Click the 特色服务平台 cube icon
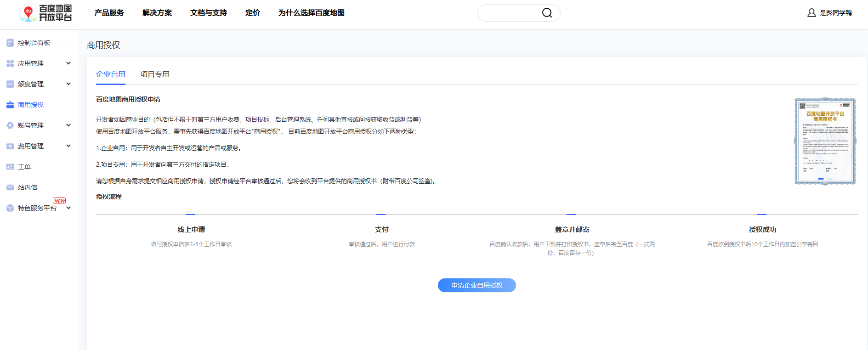The image size is (868, 350). (x=10, y=208)
